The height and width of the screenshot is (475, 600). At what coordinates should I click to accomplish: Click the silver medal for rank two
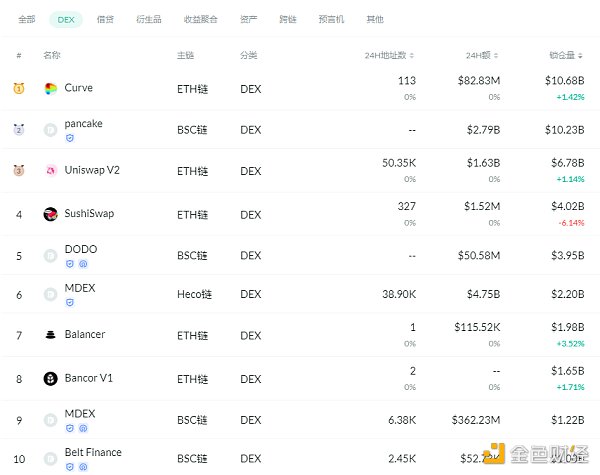click(19, 129)
